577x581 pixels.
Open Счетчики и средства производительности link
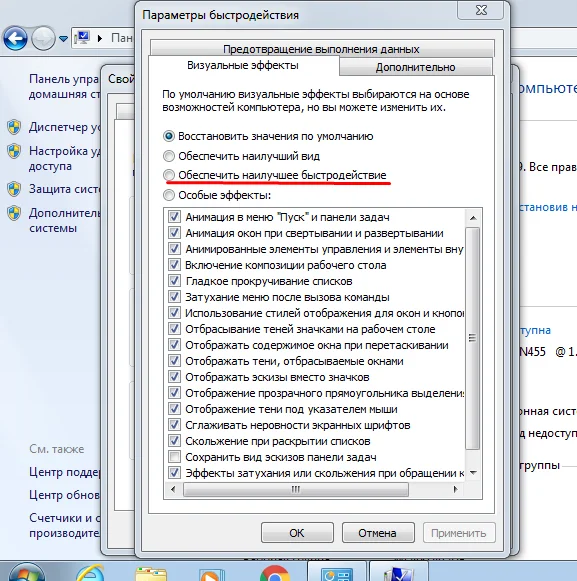[64, 525]
